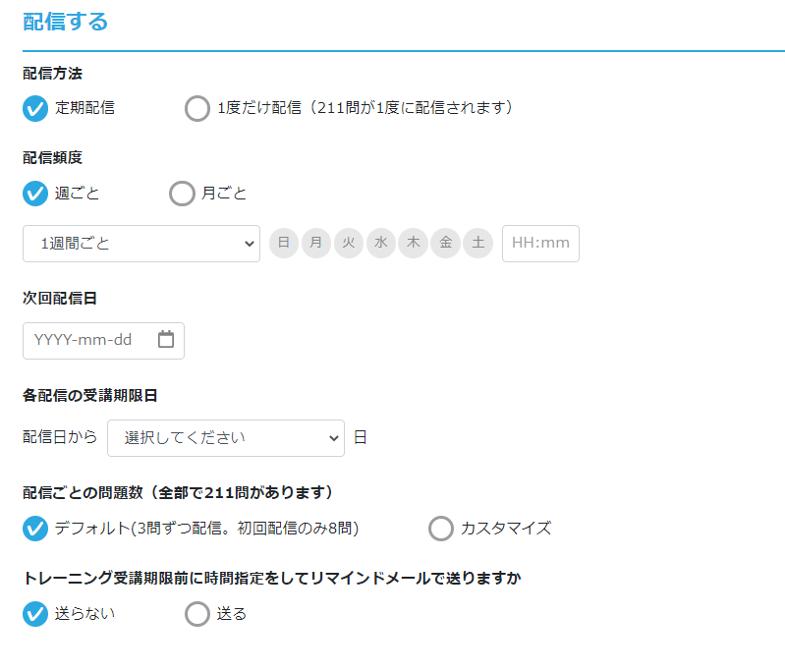Select the 週ごと frequency option
The width and height of the screenshot is (785, 672).
tap(35, 194)
